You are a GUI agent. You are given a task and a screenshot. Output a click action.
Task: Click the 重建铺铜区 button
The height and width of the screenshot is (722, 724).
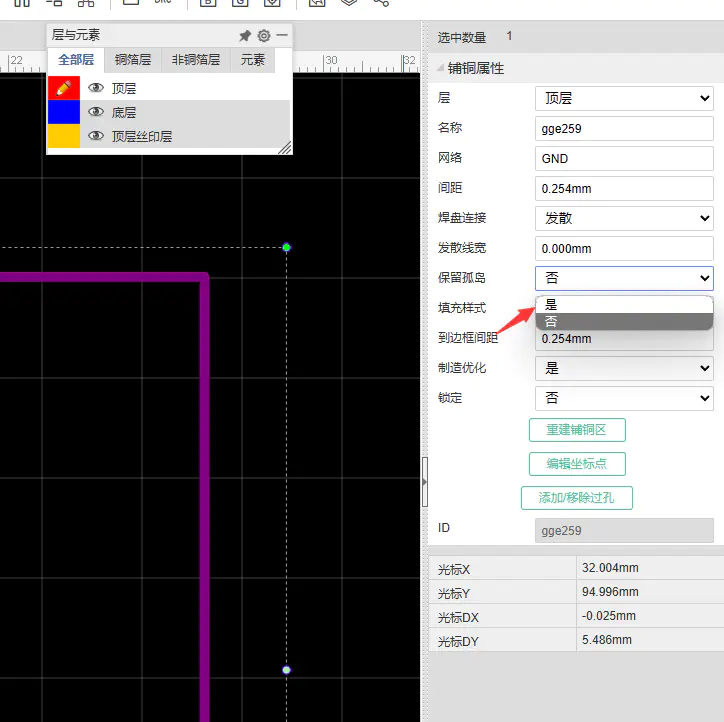(x=576, y=430)
